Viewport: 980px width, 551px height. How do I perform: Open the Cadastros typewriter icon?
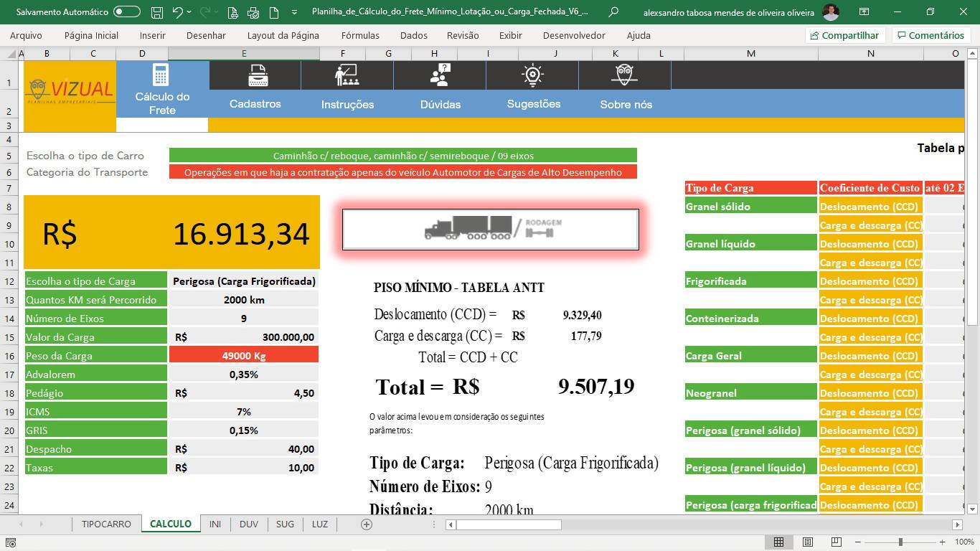[258, 75]
